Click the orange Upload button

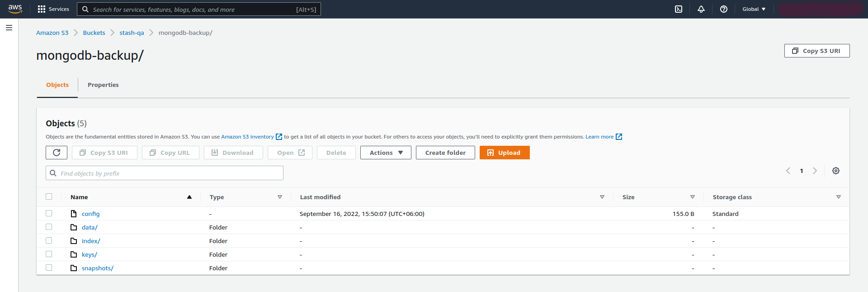pyautogui.click(x=504, y=153)
